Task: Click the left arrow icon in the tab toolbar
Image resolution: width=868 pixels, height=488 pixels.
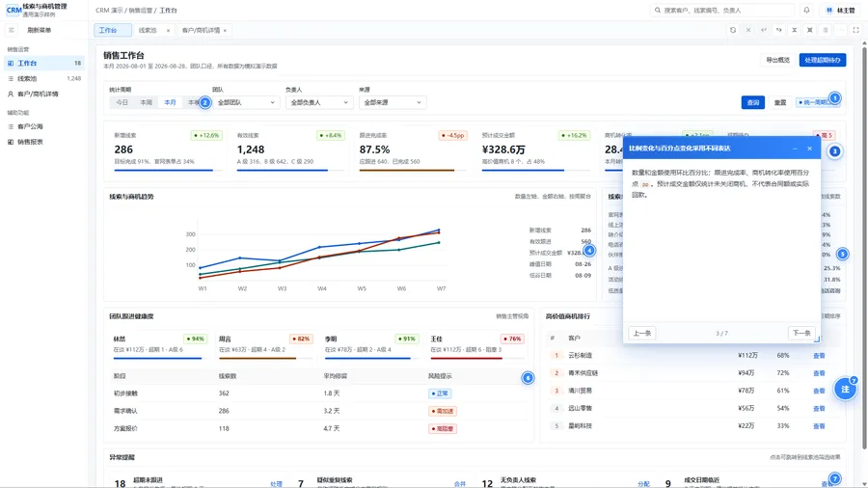Action: (x=764, y=30)
